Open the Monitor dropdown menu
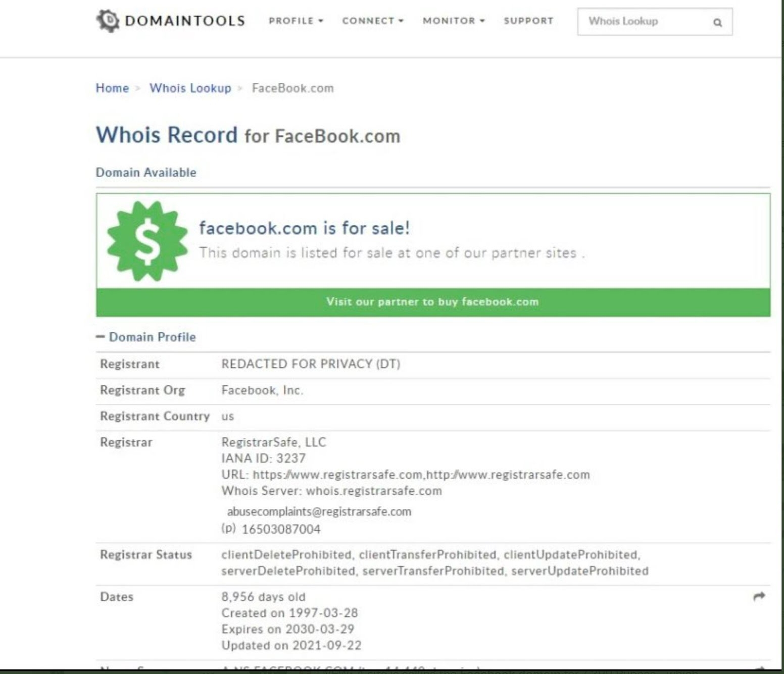The image size is (784, 674). tap(454, 21)
